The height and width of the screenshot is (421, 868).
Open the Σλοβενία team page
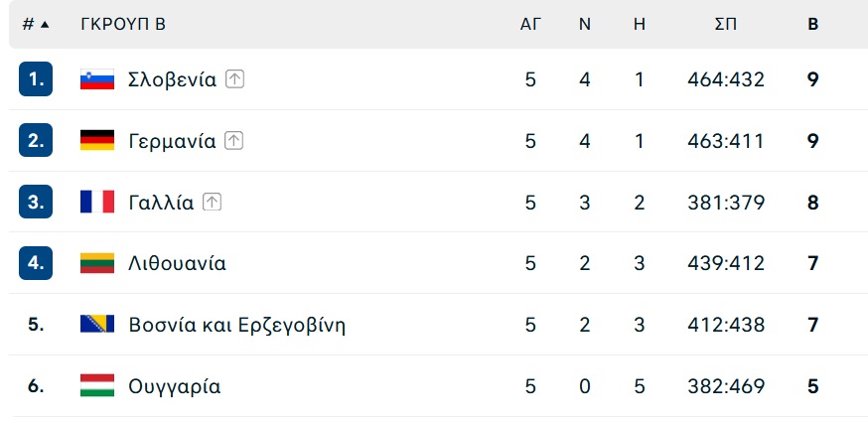[x=172, y=79]
